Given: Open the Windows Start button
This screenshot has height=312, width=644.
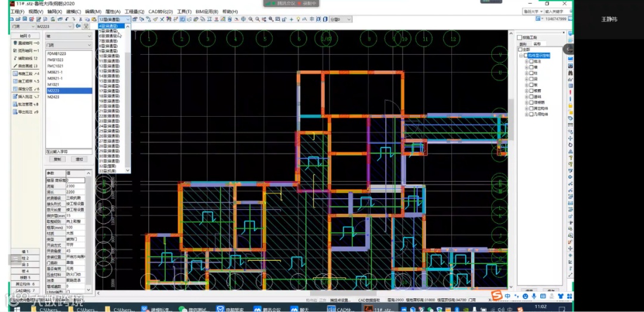Looking at the screenshot, I should [17, 308].
